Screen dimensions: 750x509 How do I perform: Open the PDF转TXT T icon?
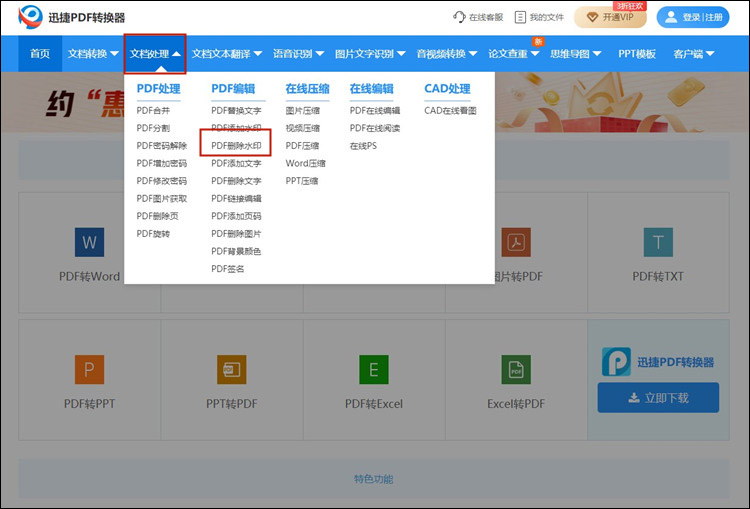tap(658, 242)
